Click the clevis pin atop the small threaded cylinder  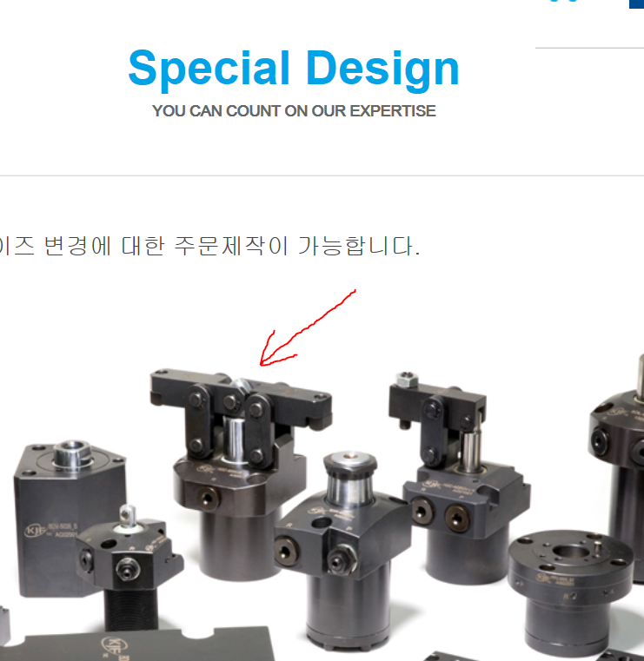tap(127, 515)
